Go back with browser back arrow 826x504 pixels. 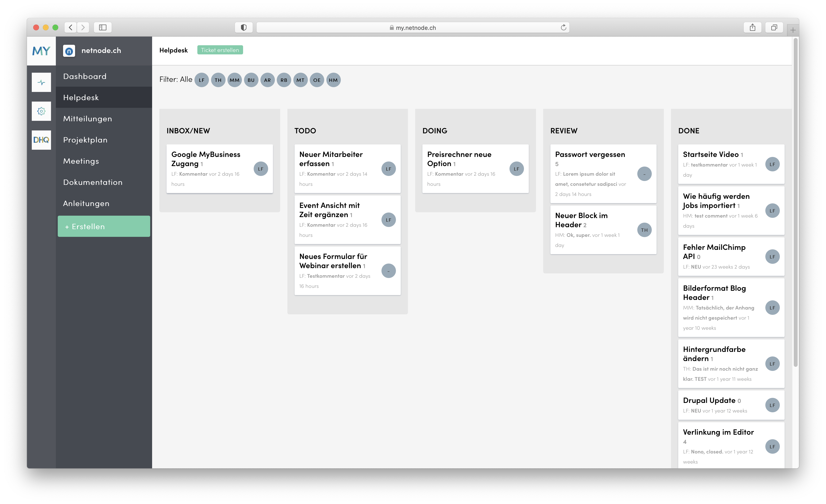coord(70,27)
